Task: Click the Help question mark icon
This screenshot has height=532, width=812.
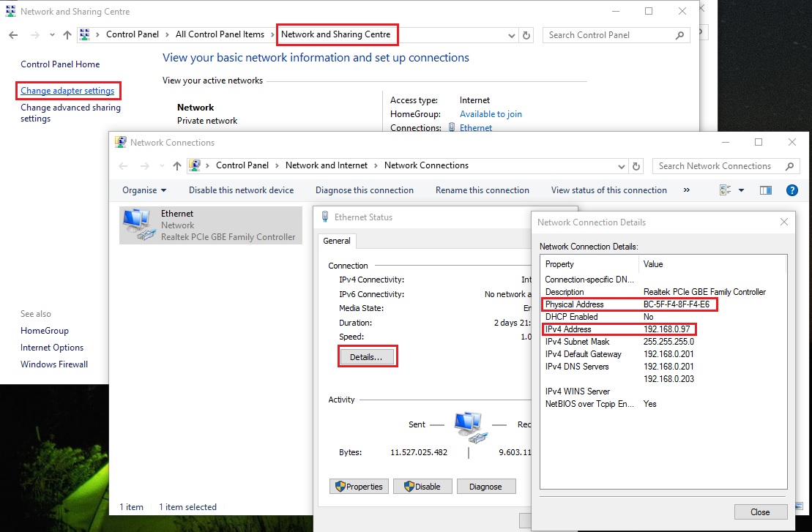Action: click(791, 190)
